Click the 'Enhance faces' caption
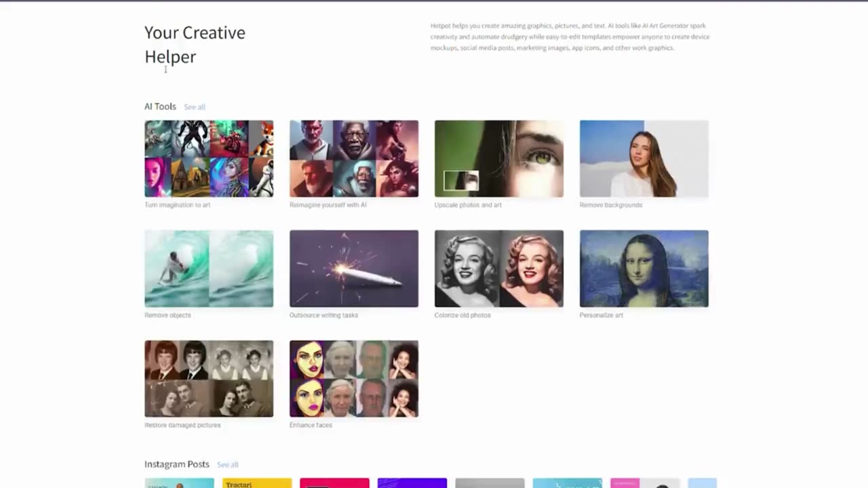 pos(311,425)
